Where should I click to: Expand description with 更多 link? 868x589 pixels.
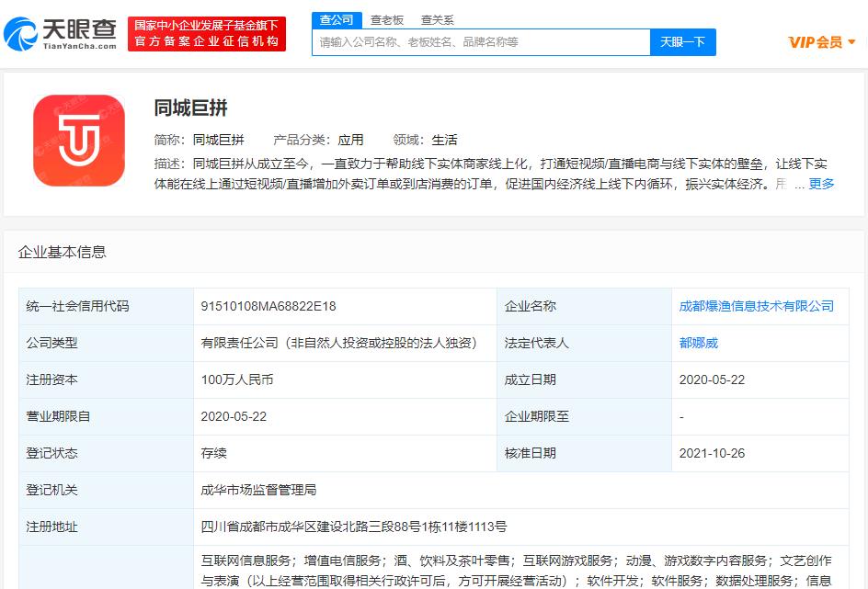(x=821, y=184)
